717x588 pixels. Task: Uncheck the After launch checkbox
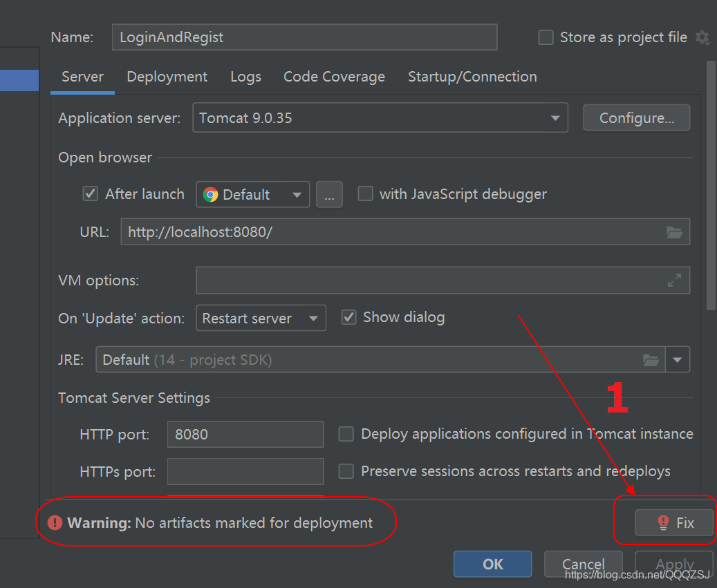pos(90,193)
